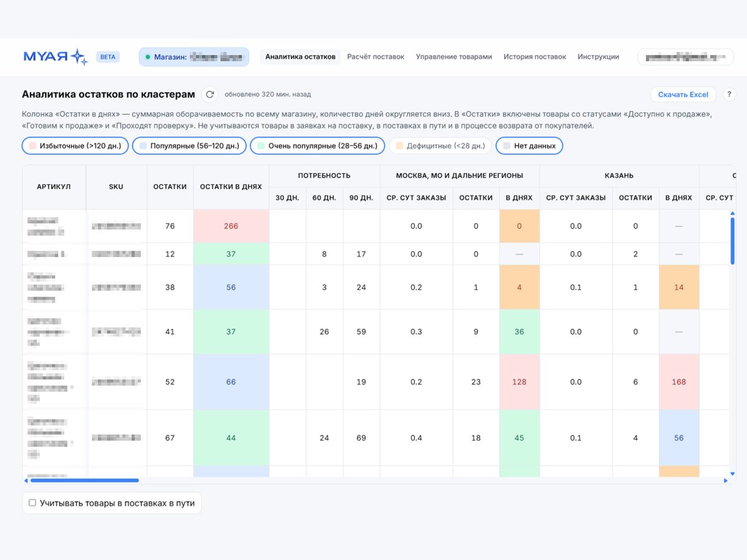Open the Инструкции page

point(598,57)
